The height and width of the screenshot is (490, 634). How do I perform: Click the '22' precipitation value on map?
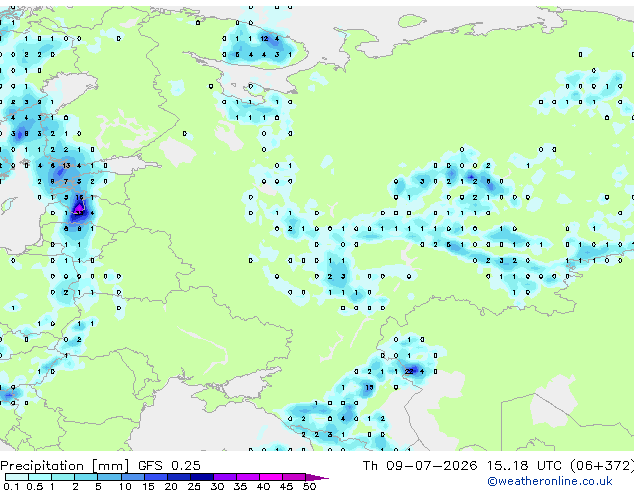click(x=409, y=371)
